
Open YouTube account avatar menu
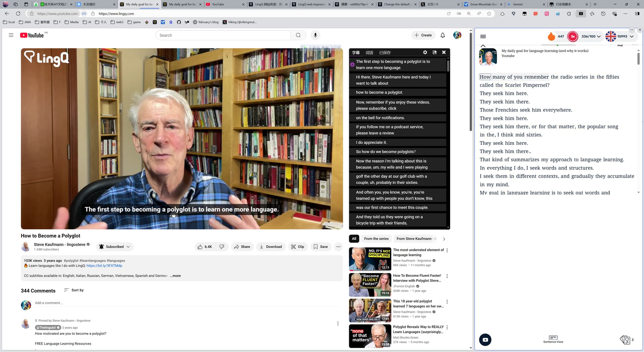[457, 35]
